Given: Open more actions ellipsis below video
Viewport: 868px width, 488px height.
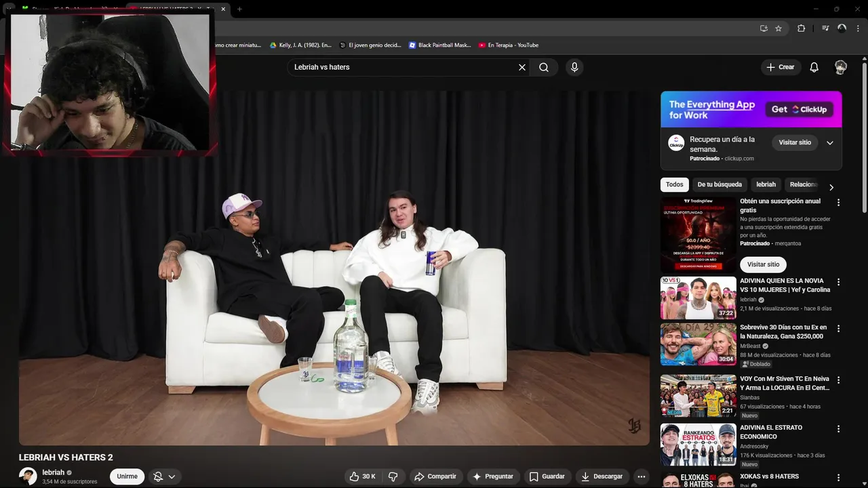Looking at the screenshot, I should (642, 476).
